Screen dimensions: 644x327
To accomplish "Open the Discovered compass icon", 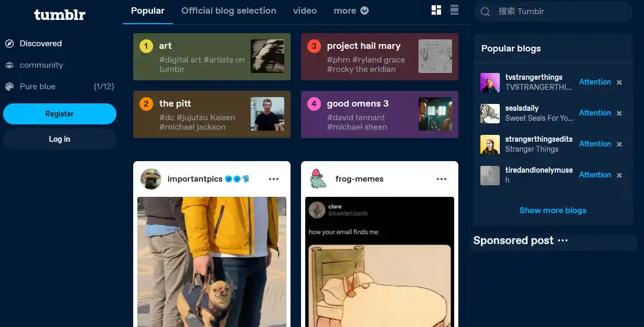I will pos(9,44).
